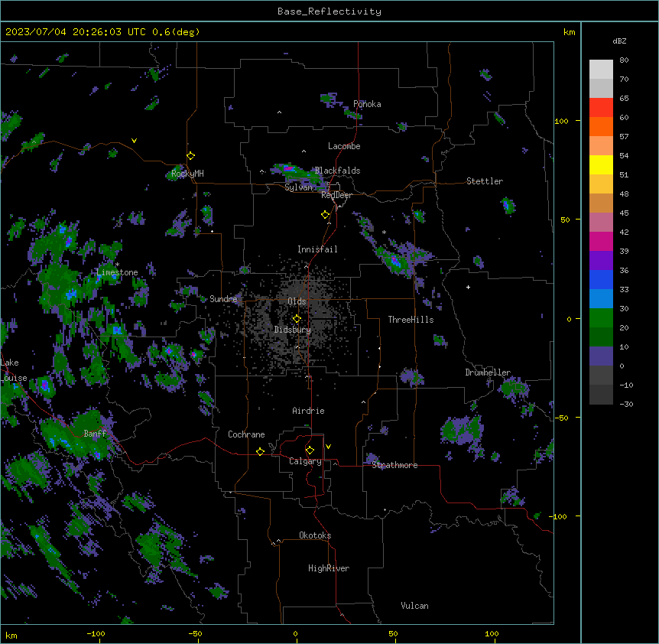Click the Blackfalds label
The image size is (659, 644).
[337, 171]
